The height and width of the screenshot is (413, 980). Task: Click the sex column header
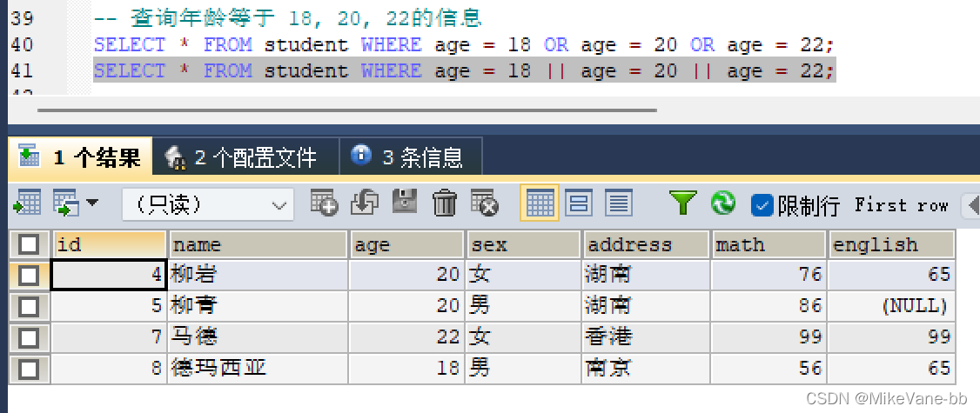(x=524, y=244)
